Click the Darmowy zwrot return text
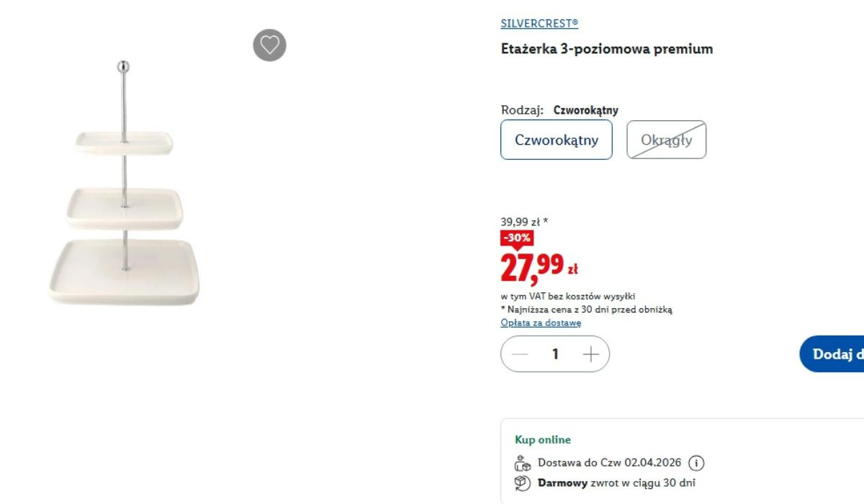The width and height of the screenshot is (864, 504). point(616,483)
